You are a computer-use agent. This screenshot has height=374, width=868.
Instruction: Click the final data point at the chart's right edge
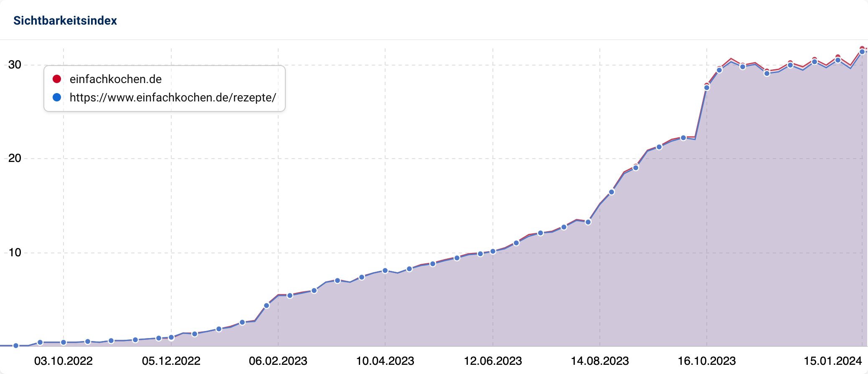[862, 52]
